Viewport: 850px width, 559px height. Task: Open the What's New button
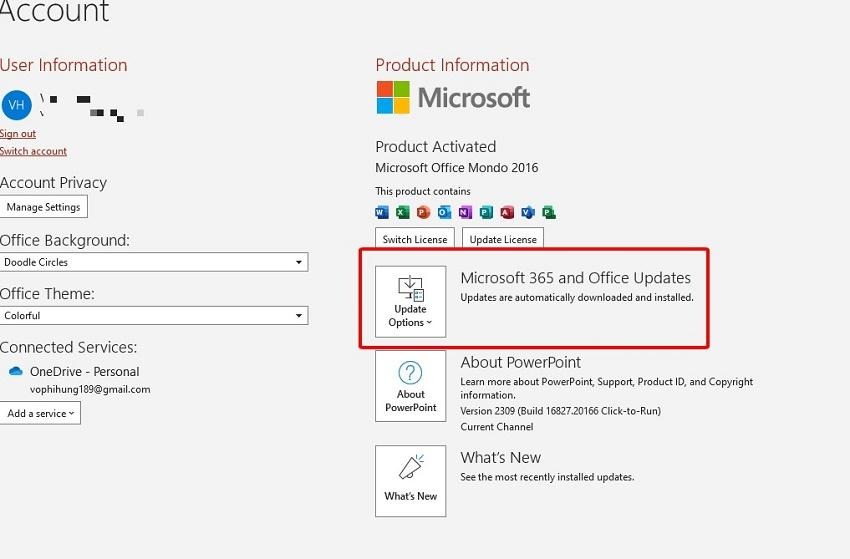pos(410,481)
